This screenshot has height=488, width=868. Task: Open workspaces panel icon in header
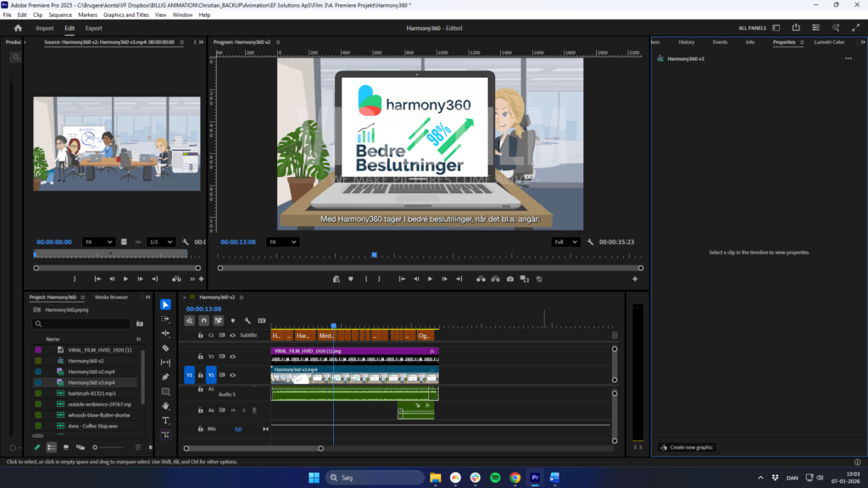coord(776,28)
